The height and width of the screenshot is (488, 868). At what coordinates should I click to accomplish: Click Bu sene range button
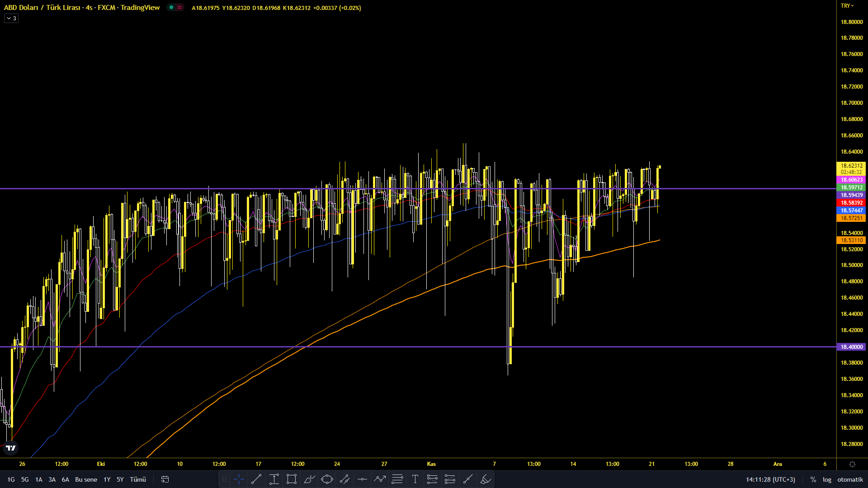point(86,479)
